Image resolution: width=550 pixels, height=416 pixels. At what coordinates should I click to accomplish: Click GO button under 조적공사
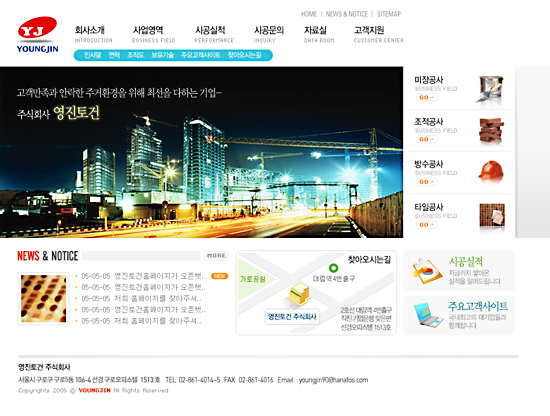[427, 139]
